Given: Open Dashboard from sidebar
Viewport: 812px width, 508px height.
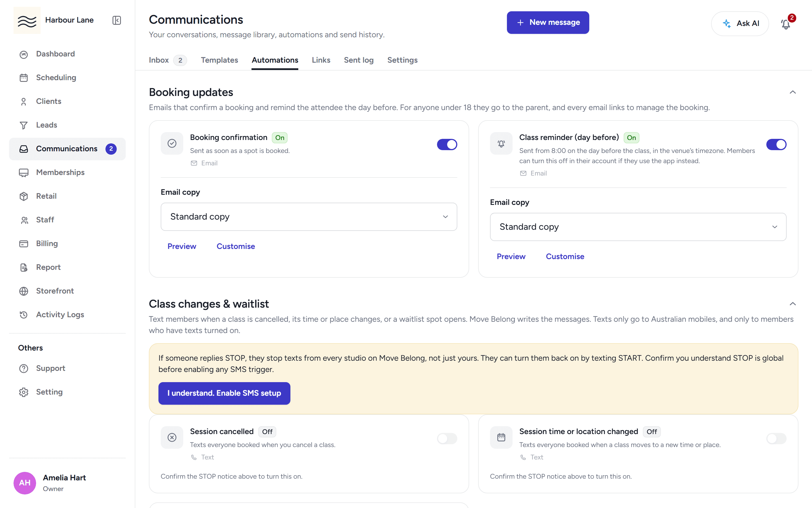Looking at the screenshot, I should pos(67,54).
